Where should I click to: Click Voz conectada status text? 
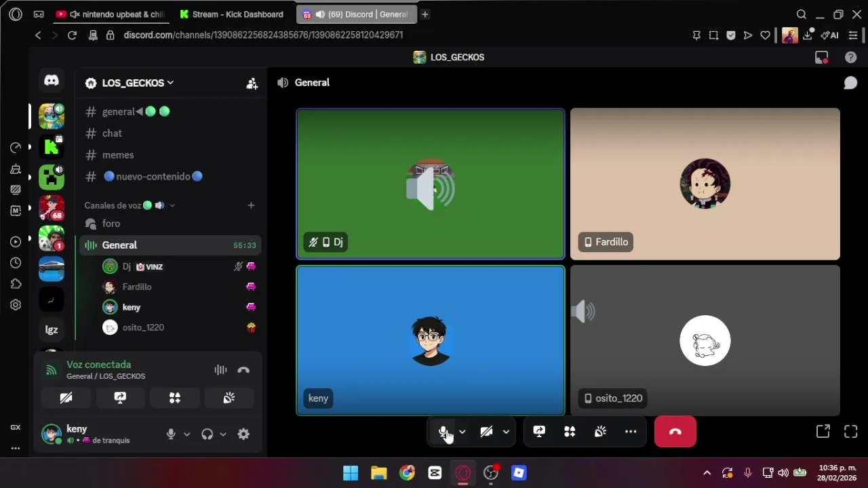click(x=98, y=365)
